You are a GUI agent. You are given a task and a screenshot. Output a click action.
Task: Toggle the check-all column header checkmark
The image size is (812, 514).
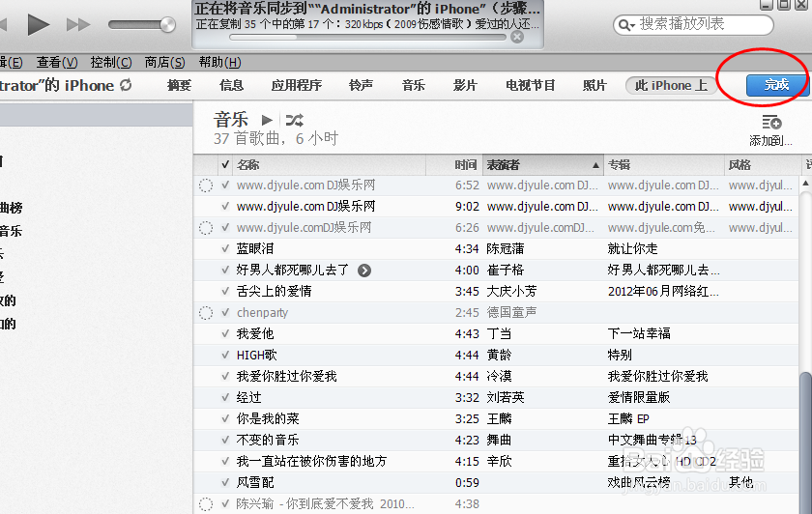point(225,164)
